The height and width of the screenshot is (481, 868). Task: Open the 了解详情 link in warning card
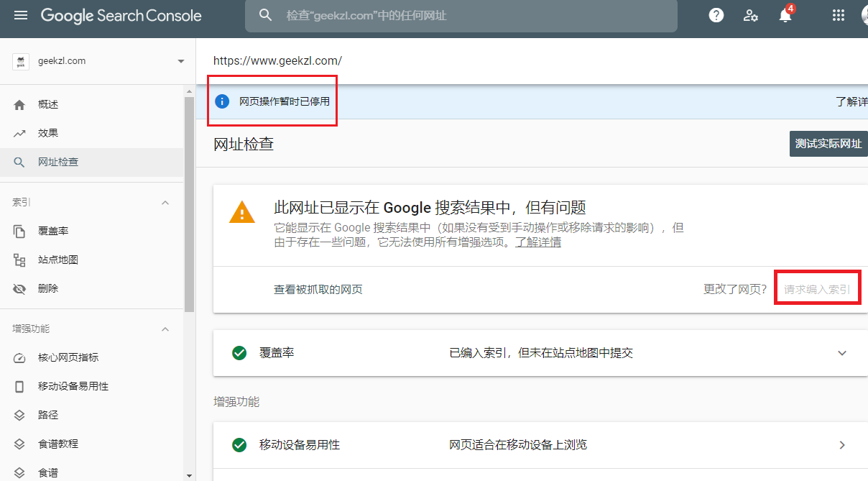pos(538,242)
